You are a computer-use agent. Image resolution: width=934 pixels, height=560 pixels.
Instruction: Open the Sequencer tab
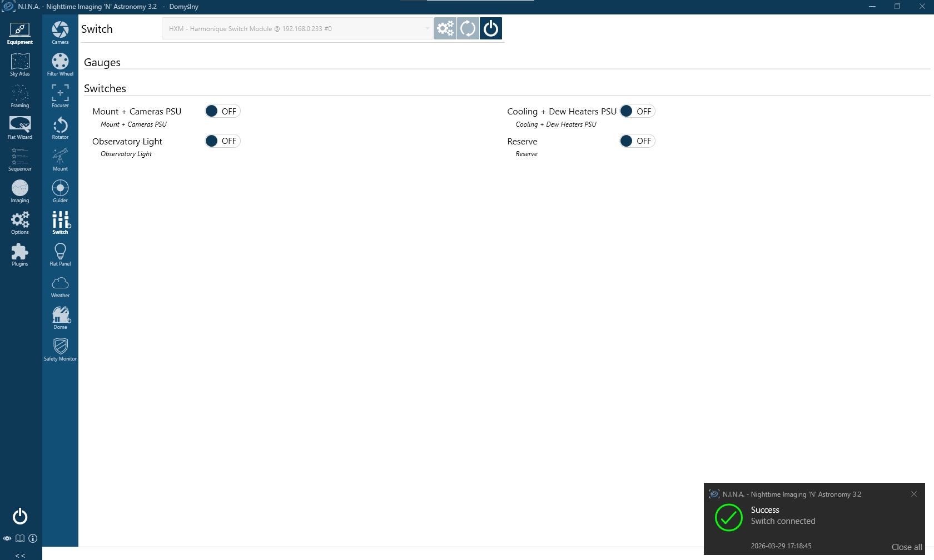(x=20, y=159)
